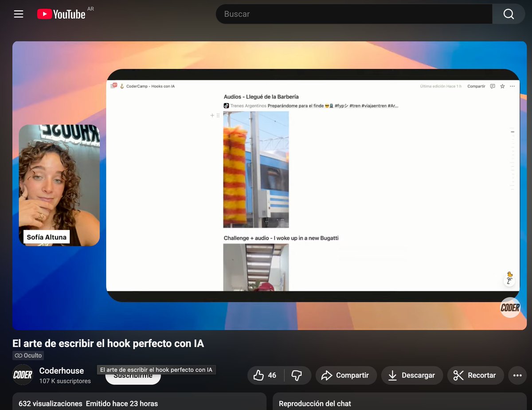Click the Descargar download button
The width and height of the screenshot is (532, 410).
click(x=412, y=375)
